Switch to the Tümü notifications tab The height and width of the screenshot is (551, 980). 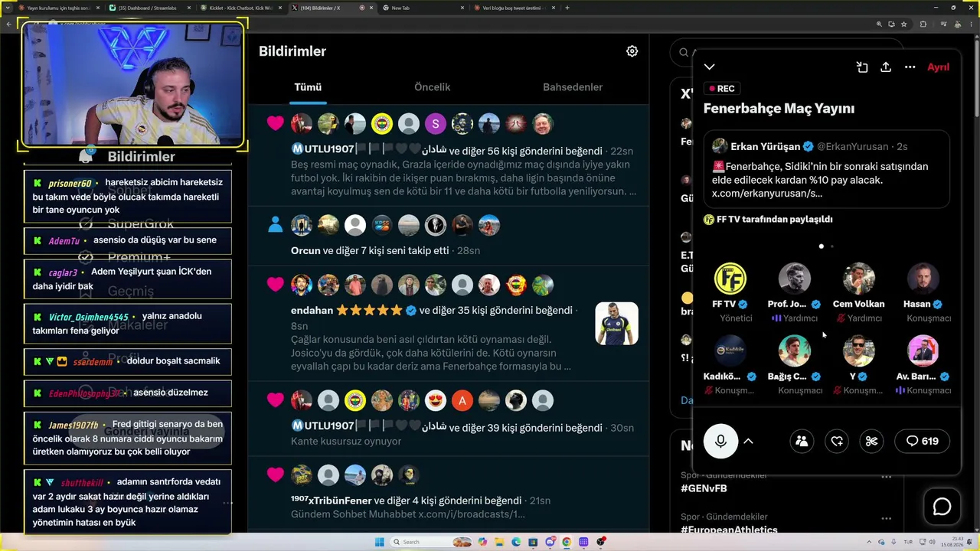308,87
